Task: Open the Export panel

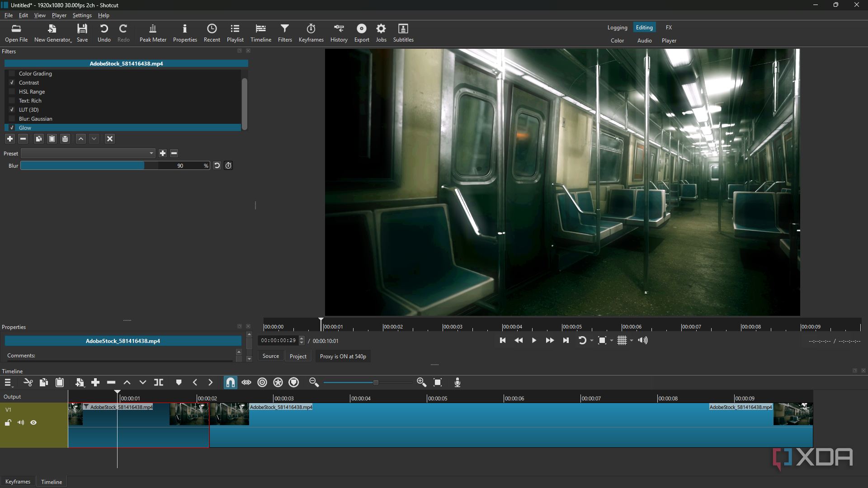Action: [362, 33]
